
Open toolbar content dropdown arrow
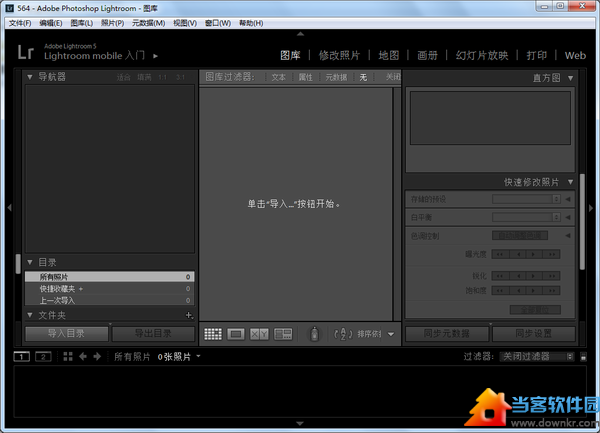pos(391,334)
